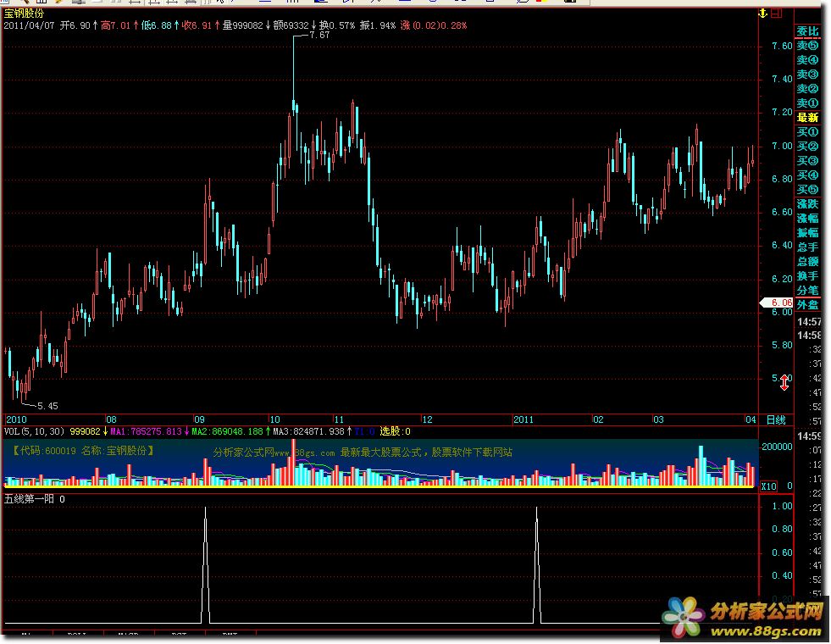Screen dimensions: 831x644
Task: Click the 03 month marker on time axis
Action: point(658,419)
